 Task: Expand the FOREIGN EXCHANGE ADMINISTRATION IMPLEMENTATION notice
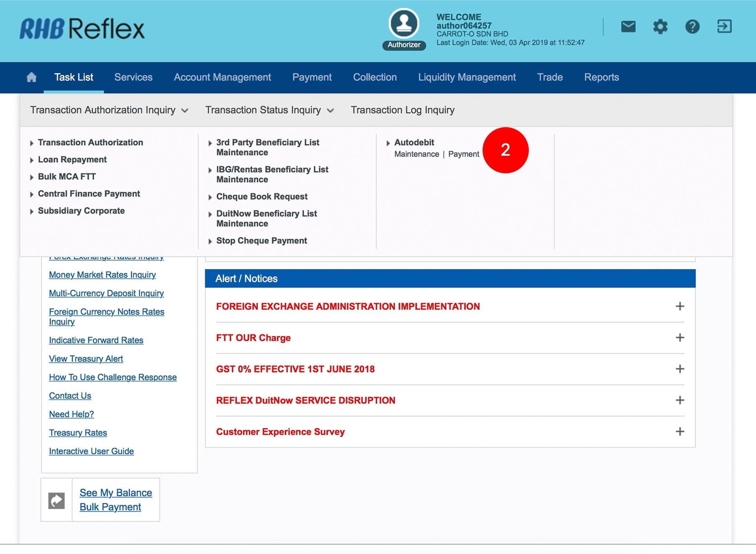point(680,306)
